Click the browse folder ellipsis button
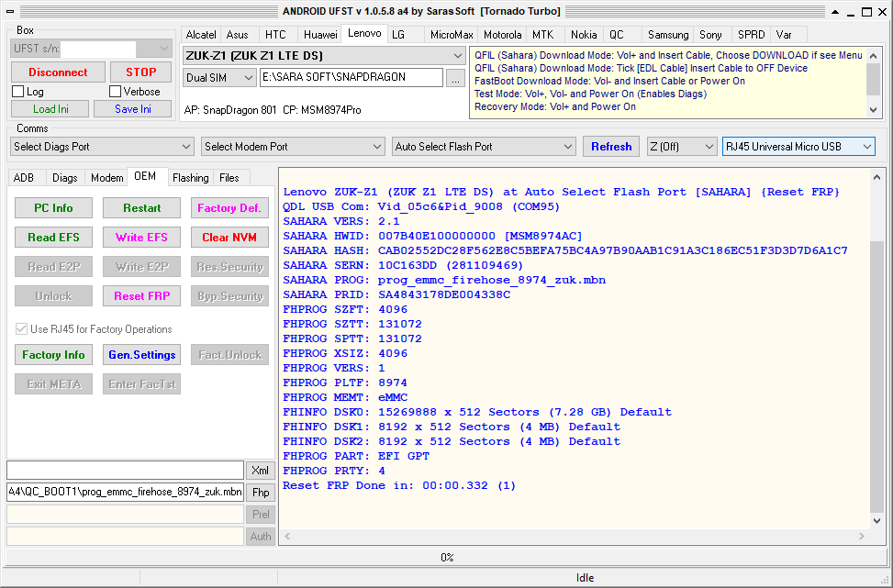Image resolution: width=893 pixels, height=588 pixels. [x=455, y=78]
